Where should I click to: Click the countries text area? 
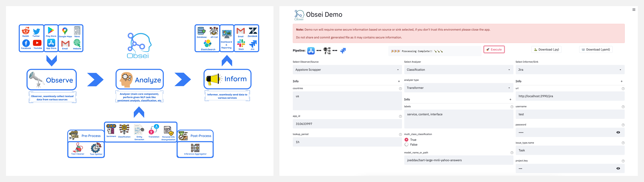click(x=347, y=101)
